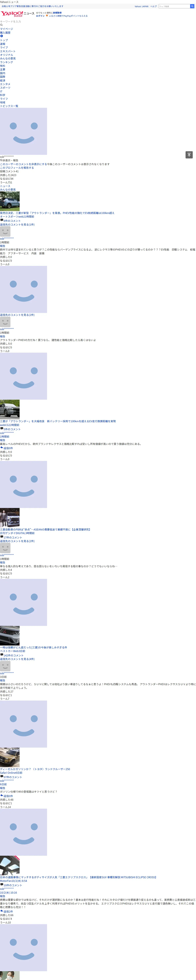Viewport: 196px width, 980px height.
Task: Open the スポーツ category tab
Action: 5,88
